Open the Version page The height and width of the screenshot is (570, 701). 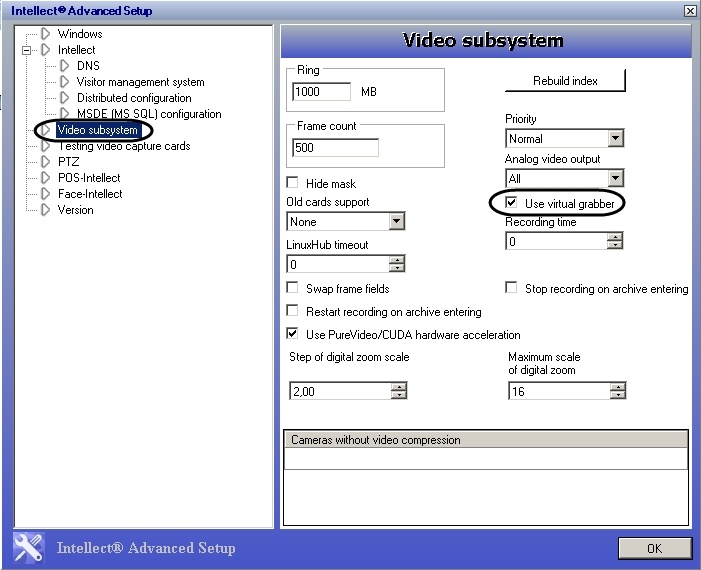76,210
